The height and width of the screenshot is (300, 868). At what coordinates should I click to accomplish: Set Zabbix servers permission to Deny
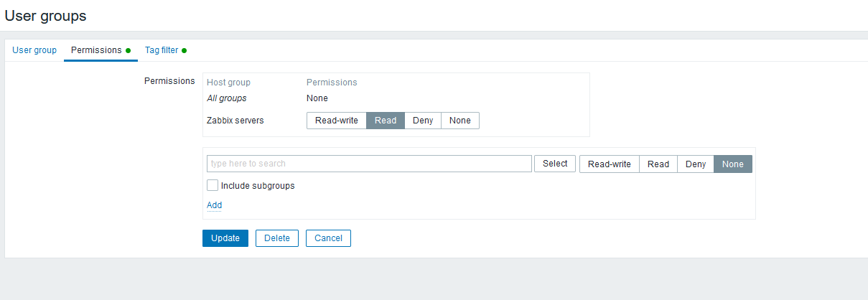click(423, 121)
